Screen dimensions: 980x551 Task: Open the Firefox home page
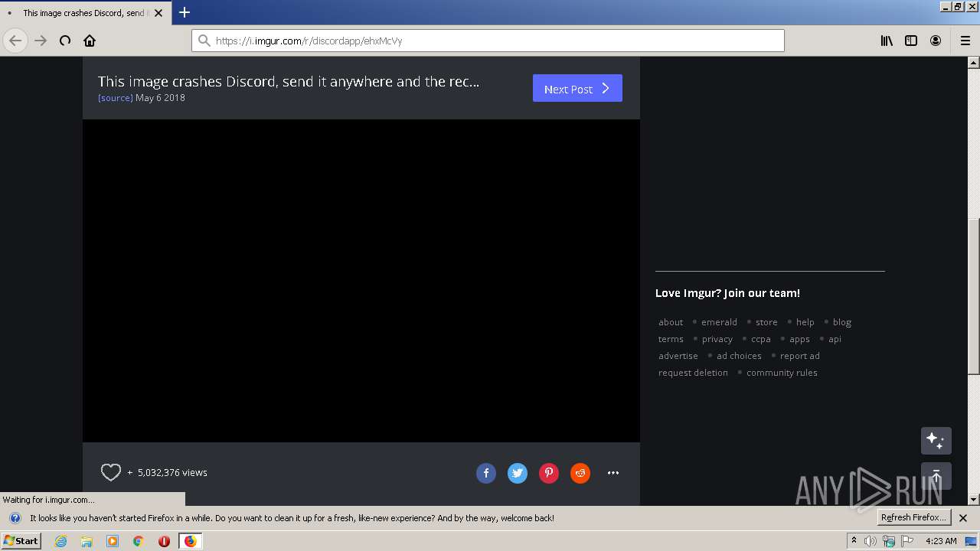[90, 41]
